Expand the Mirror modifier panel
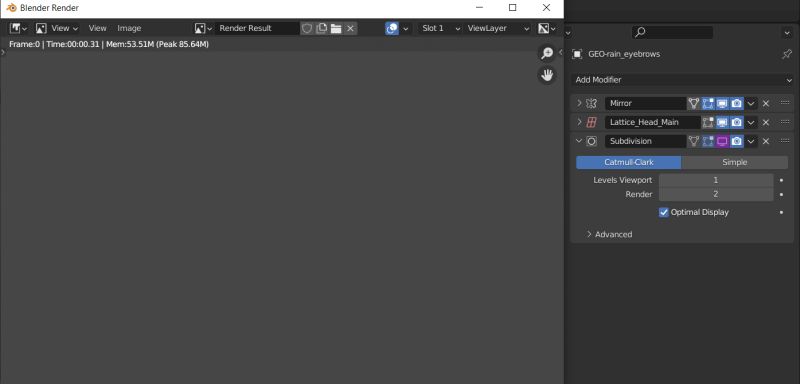The width and height of the screenshot is (800, 384). tap(579, 103)
